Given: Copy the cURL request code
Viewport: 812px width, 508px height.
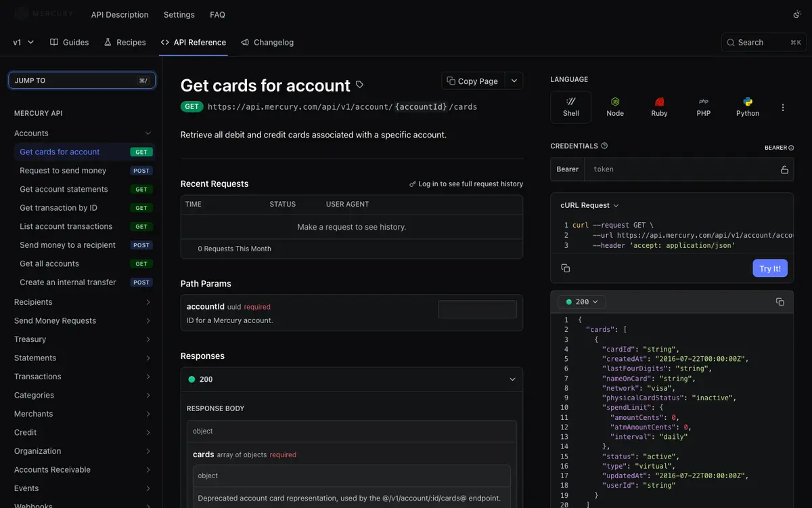Looking at the screenshot, I should [x=566, y=268].
